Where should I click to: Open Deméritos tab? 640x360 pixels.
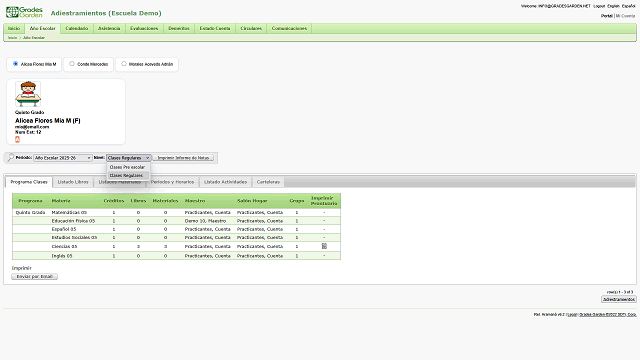tap(179, 28)
